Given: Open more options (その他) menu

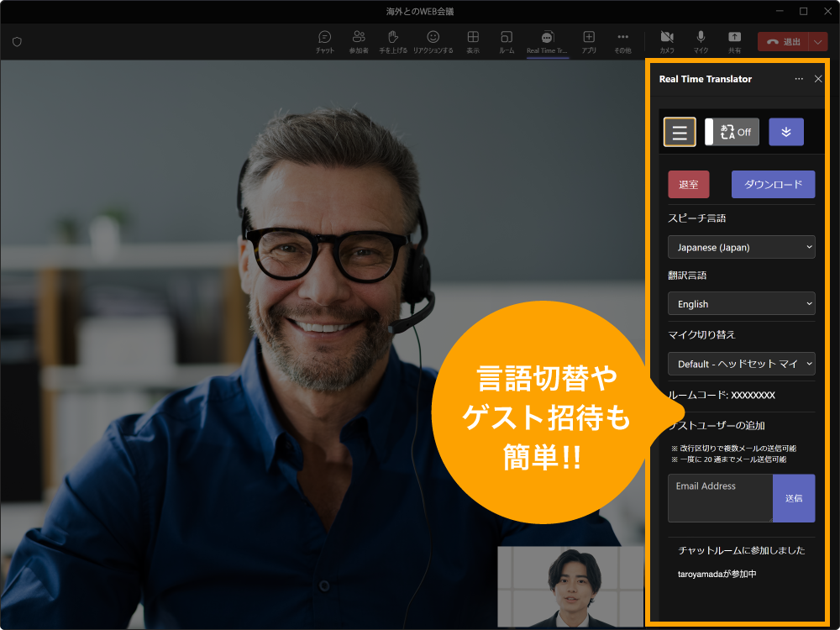Looking at the screenshot, I should (x=622, y=42).
